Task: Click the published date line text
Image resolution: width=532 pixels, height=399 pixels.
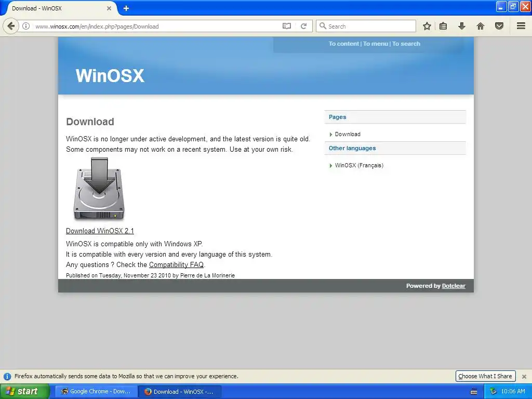Action: [150, 275]
